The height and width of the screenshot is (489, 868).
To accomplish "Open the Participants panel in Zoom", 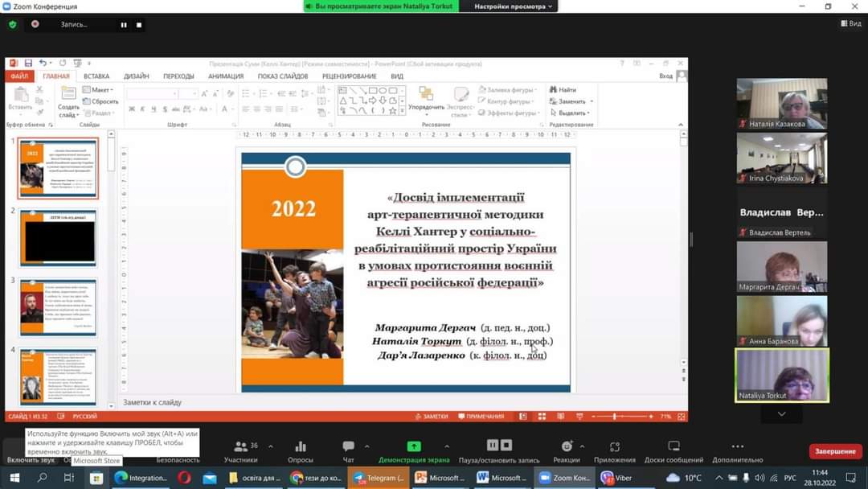I will tap(240, 447).
